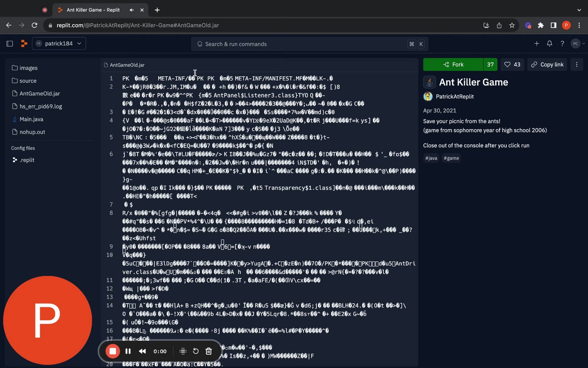Click the #game tag
Image resolution: width=588 pixels, height=368 pixels.
(451, 158)
